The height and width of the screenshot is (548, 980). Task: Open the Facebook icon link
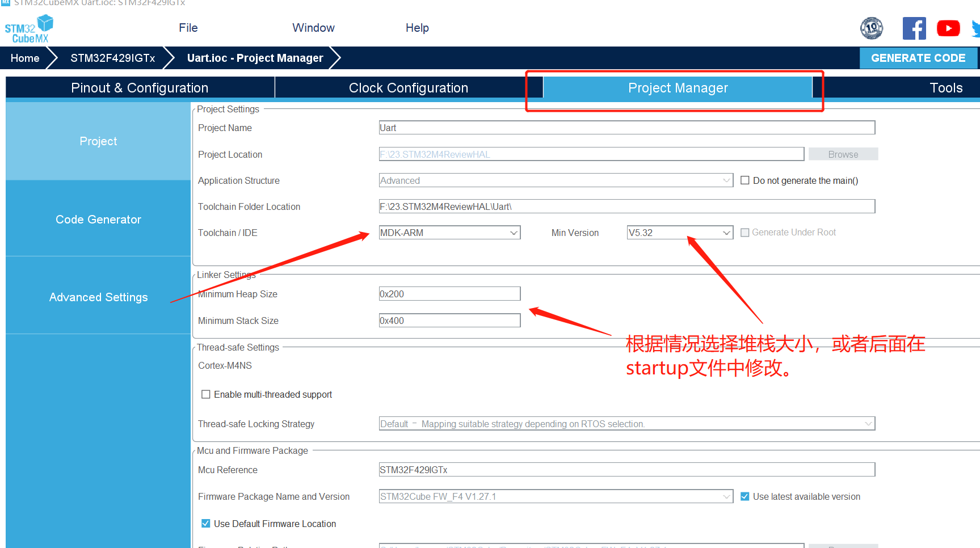click(914, 28)
